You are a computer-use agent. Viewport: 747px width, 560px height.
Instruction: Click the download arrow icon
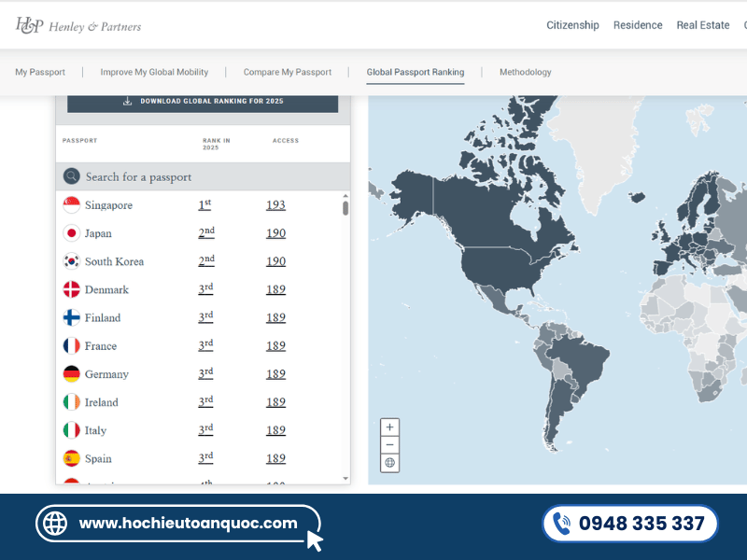point(127,101)
